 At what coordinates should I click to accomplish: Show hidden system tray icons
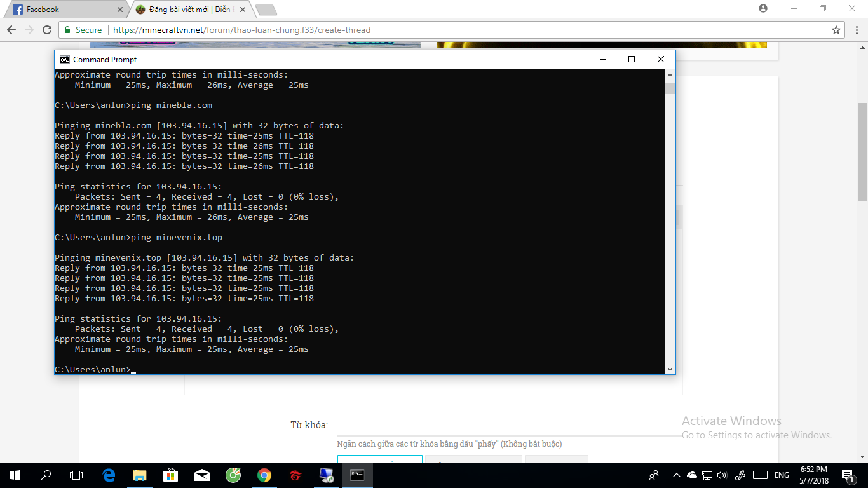[x=676, y=475]
